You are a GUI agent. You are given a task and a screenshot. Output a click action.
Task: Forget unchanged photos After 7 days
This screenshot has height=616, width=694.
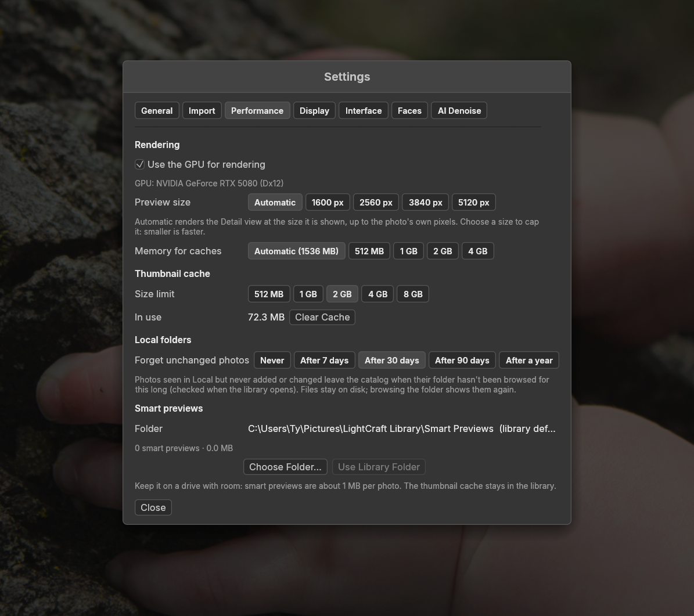click(x=325, y=360)
